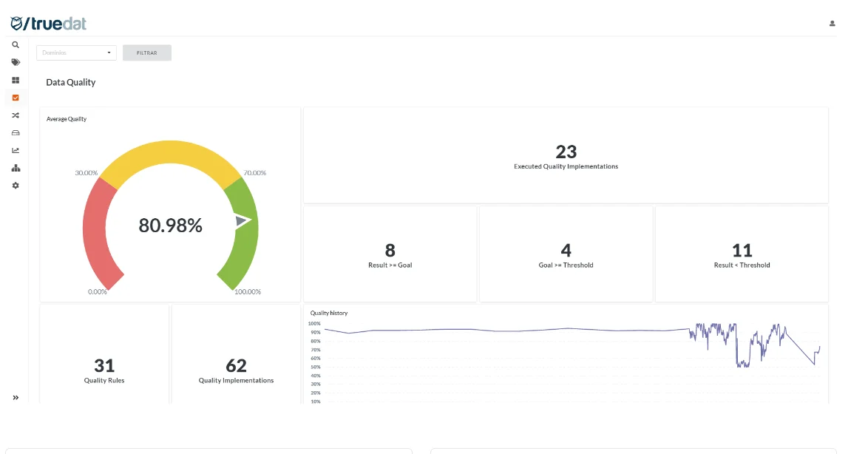Click the "Quality Implementations" label under 62
Screen dimensions: 868x454
pyautogui.click(x=237, y=380)
